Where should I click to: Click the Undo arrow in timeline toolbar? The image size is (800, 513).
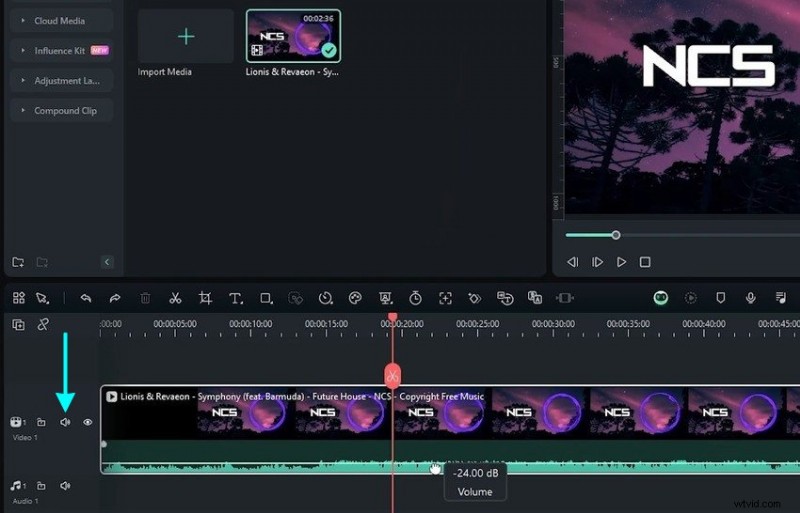(86, 298)
